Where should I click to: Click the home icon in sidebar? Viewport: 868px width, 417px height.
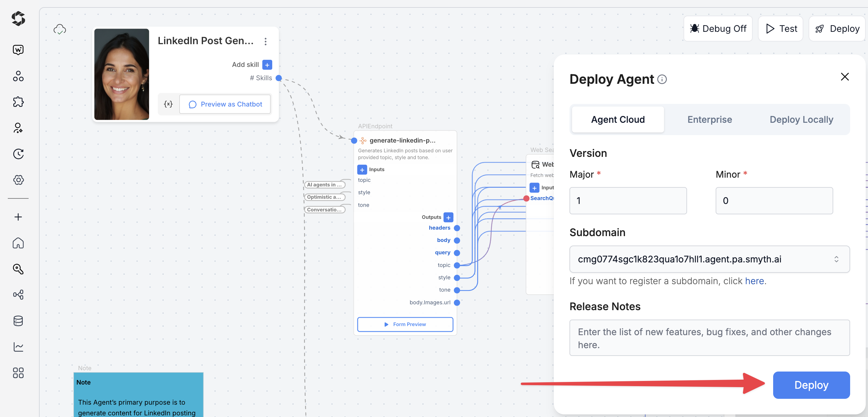coord(18,243)
